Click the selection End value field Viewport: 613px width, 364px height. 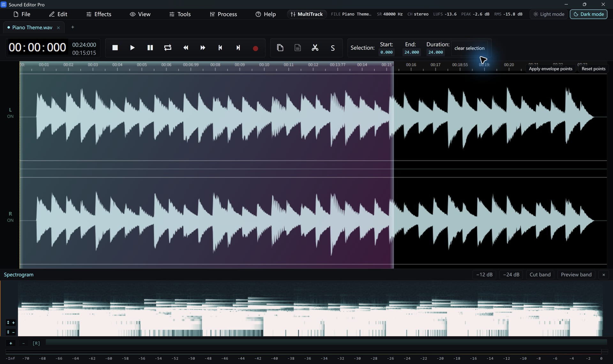[412, 52]
